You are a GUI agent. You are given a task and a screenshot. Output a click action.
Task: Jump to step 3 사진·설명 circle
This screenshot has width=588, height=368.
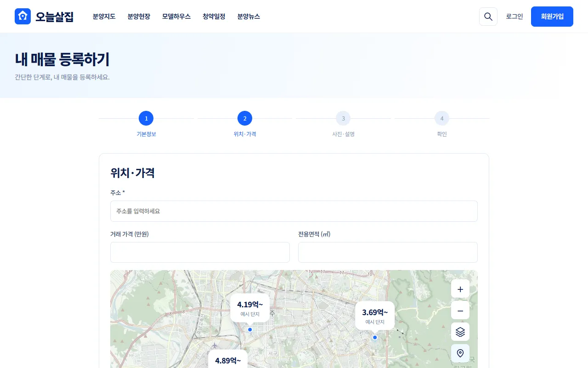343,118
